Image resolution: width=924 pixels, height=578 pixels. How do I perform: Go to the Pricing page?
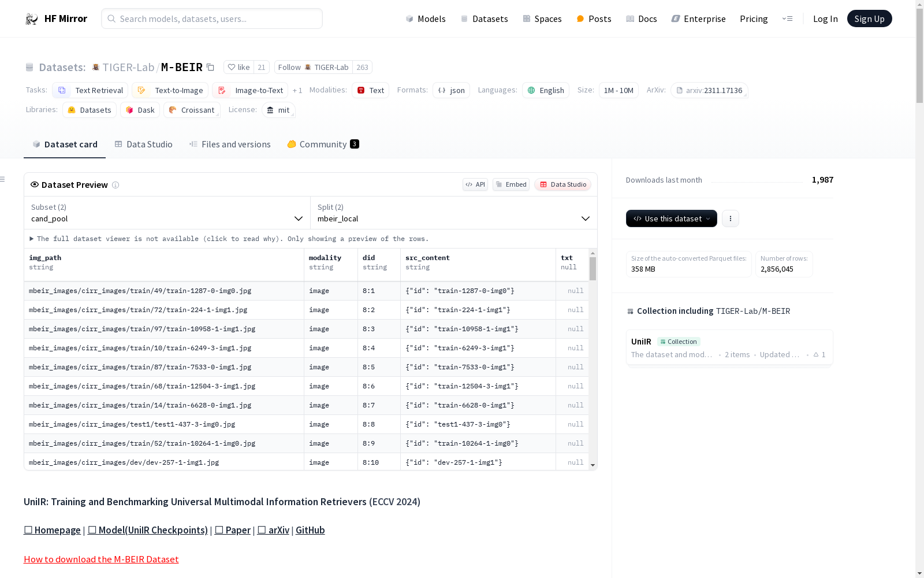(754, 18)
